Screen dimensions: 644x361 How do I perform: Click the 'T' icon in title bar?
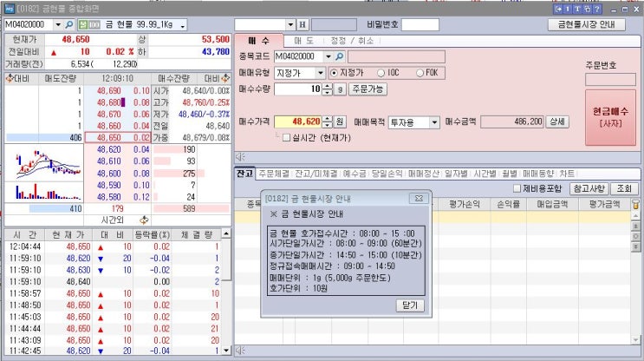click(x=577, y=9)
